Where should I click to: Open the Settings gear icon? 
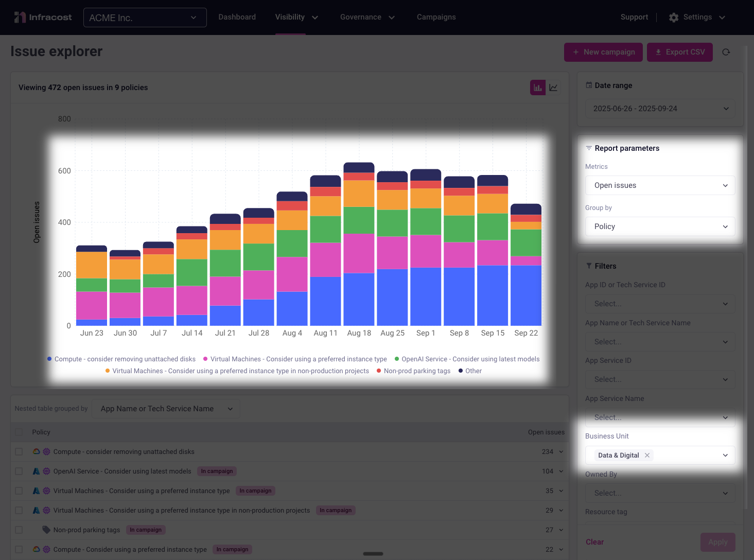tap(674, 17)
